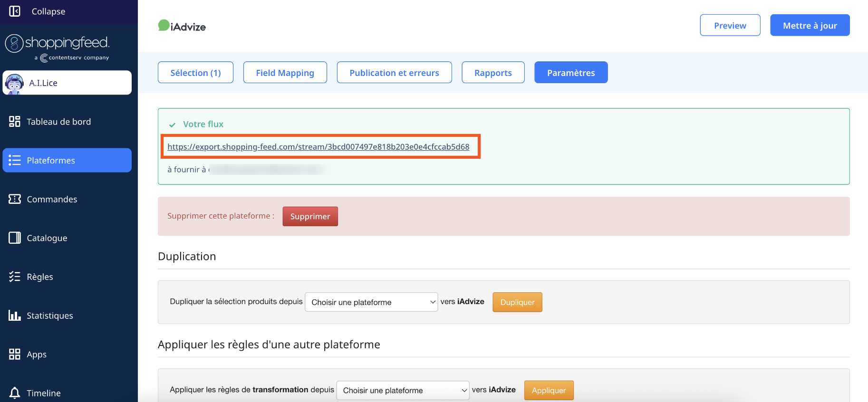This screenshot has width=868, height=402.
Task: Open Timeline in the sidebar
Action: click(67, 393)
